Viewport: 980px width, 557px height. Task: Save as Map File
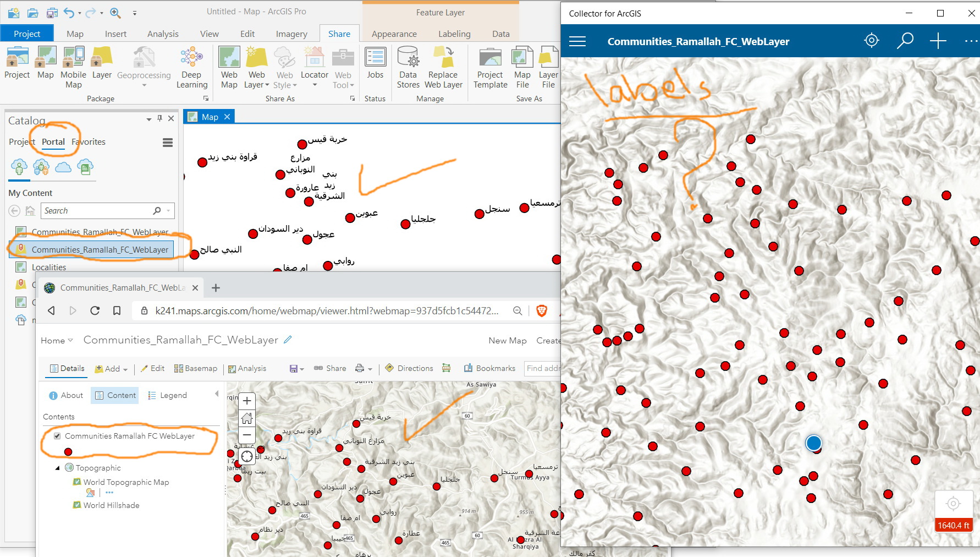pyautogui.click(x=522, y=67)
